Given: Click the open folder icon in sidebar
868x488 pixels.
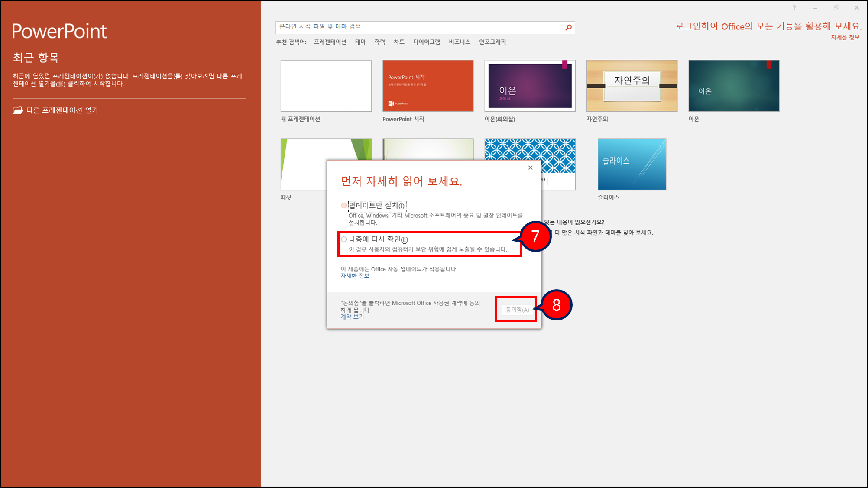Looking at the screenshot, I should pos(18,110).
